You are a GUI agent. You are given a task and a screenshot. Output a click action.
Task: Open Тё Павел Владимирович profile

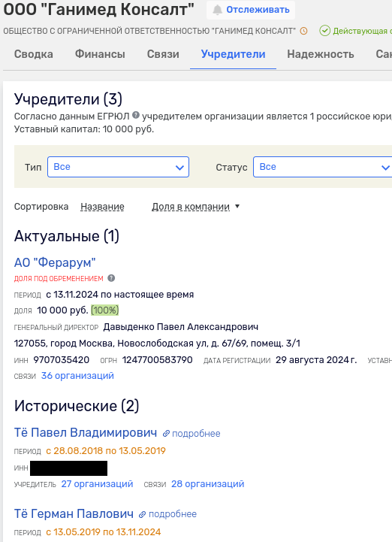click(86, 433)
